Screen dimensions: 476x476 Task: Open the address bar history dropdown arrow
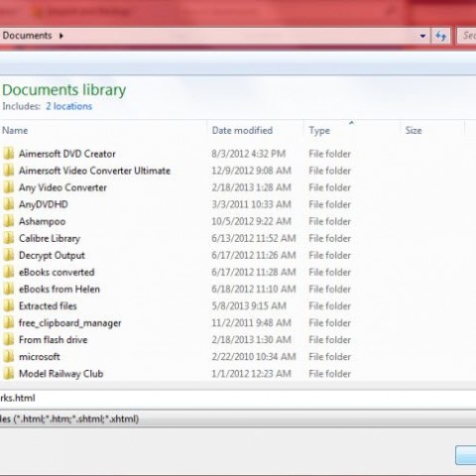(x=422, y=36)
